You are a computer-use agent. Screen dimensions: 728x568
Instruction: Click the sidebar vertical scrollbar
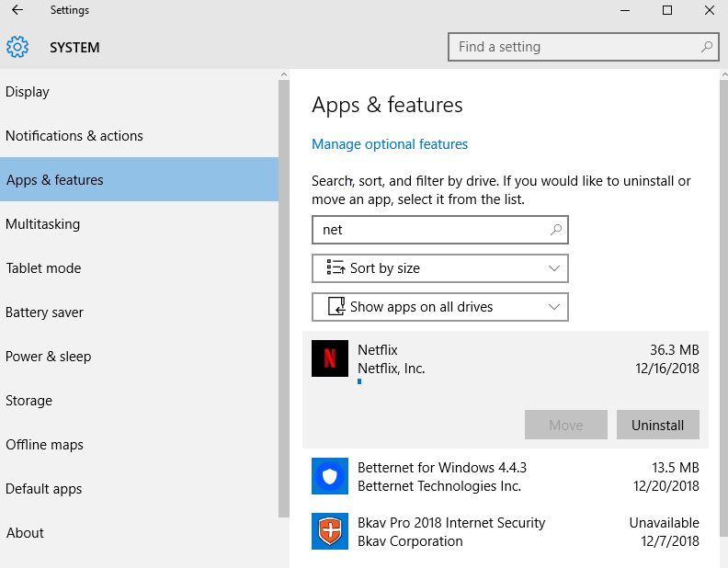click(284, 298)
